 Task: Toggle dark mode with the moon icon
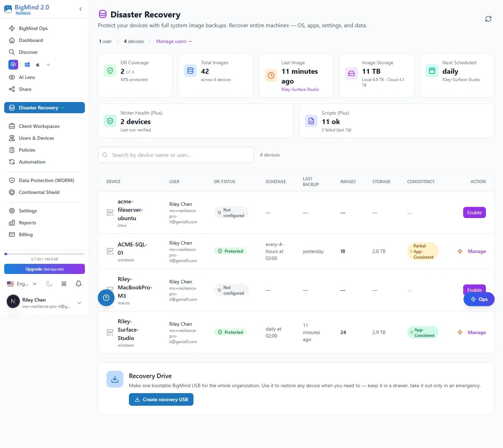tap(49, 284)
